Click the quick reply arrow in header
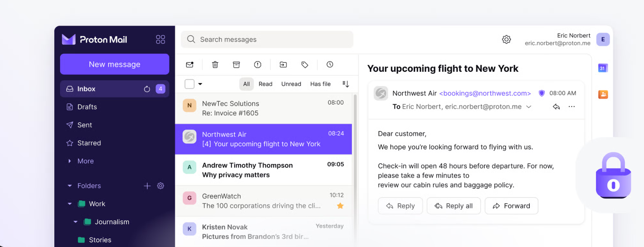The width and height of the screenshot is (644, 247). point(556,107)
